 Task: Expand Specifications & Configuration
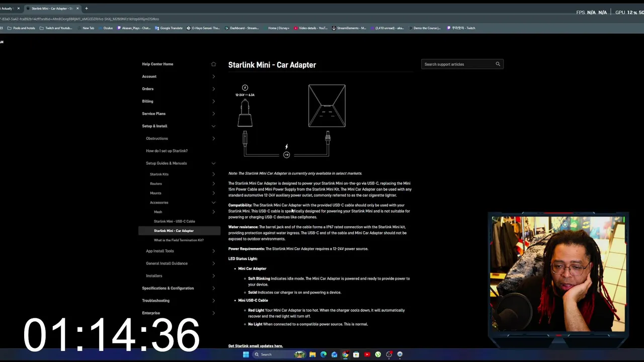point(213,288)
